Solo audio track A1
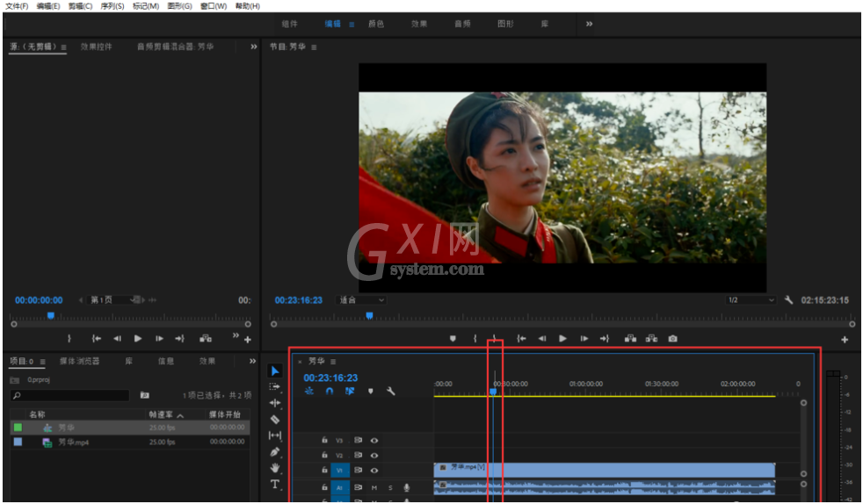The image size is (863, 504). tap(391, 487)
